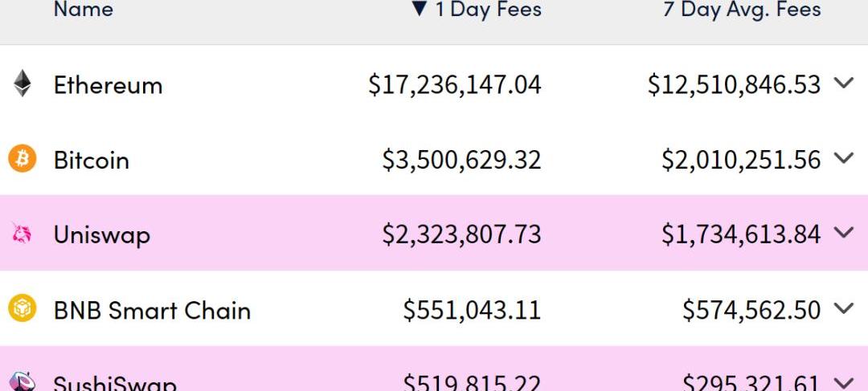Screen dimensions: 868x391
Task: Open the Uniswap name link
Action: pyautogui.click(x=101, y=235)
